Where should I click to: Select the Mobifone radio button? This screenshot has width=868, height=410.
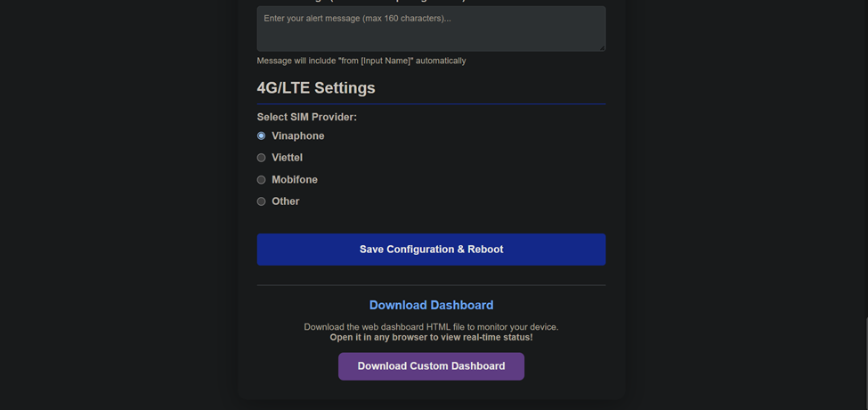[262, 180]
